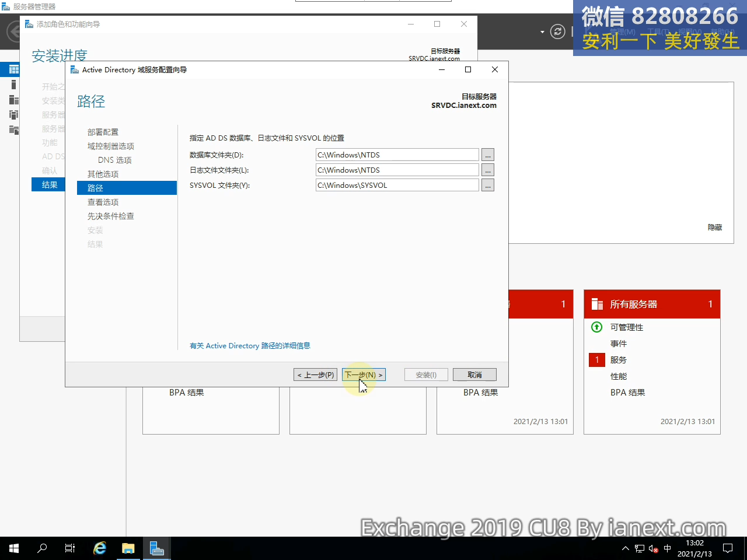Open Task View on the taskbar
The image size is (747, 560).
coord(70,548)
